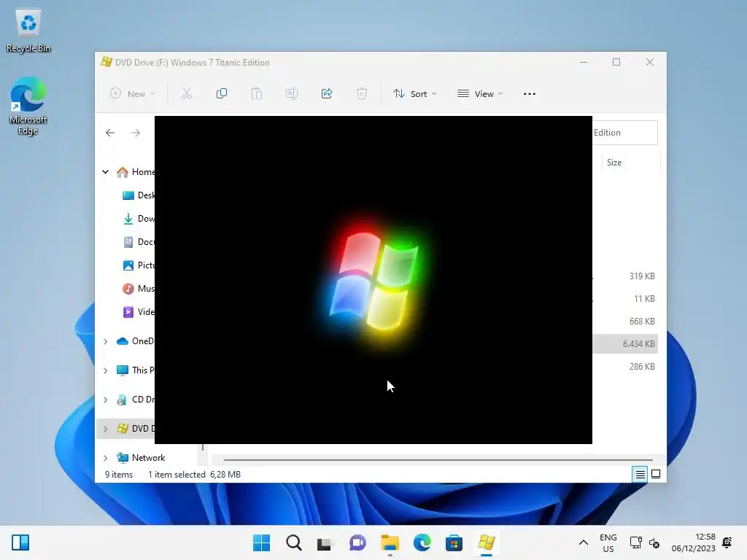747x560 pixels.
Task: Select Network in navigation pane
Action: [141, 458]
